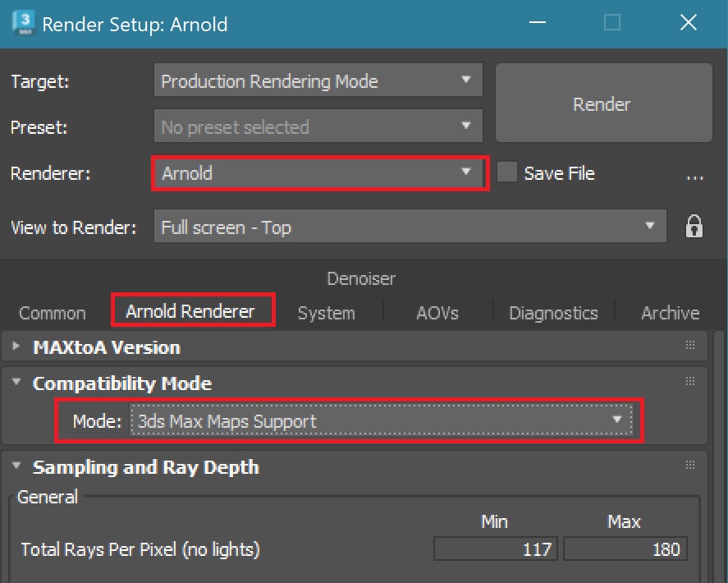Screen dimensions: 728x583
Task: Enable the Save File checkbox
Action: [x=507, y=173]
